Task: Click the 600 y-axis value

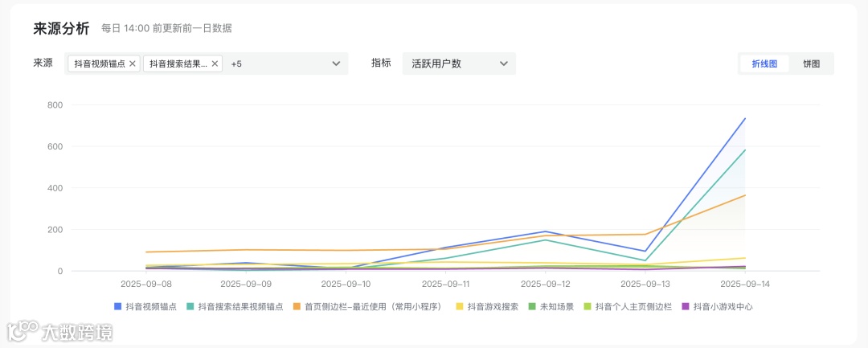Action: (55, 146)
